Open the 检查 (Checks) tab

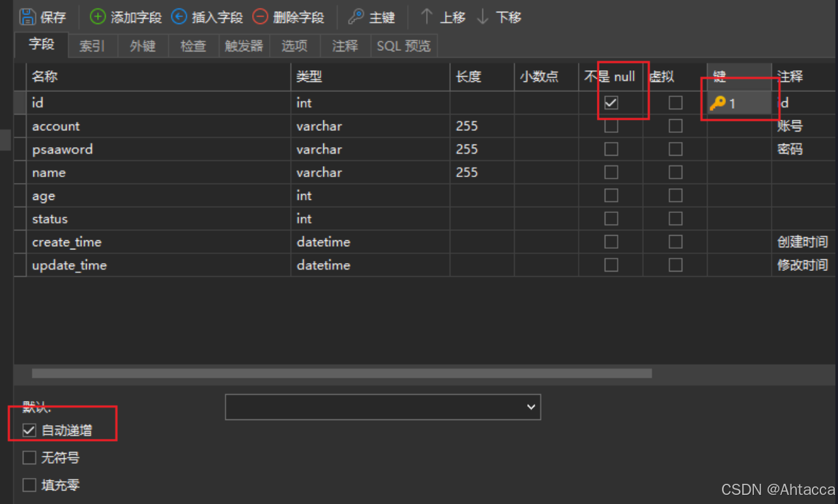click(194, 46)
